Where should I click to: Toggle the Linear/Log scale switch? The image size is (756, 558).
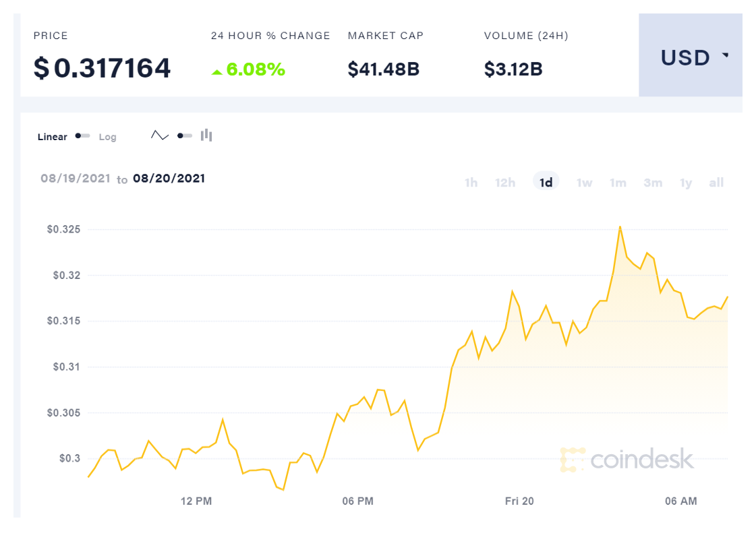[82, 136]
